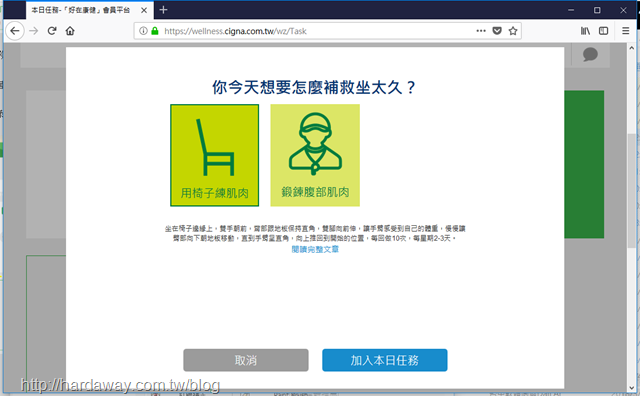The width and height of the screenshot is (640, 396).
Task: Minimize the Firefox window
Action: click(571, 10)
